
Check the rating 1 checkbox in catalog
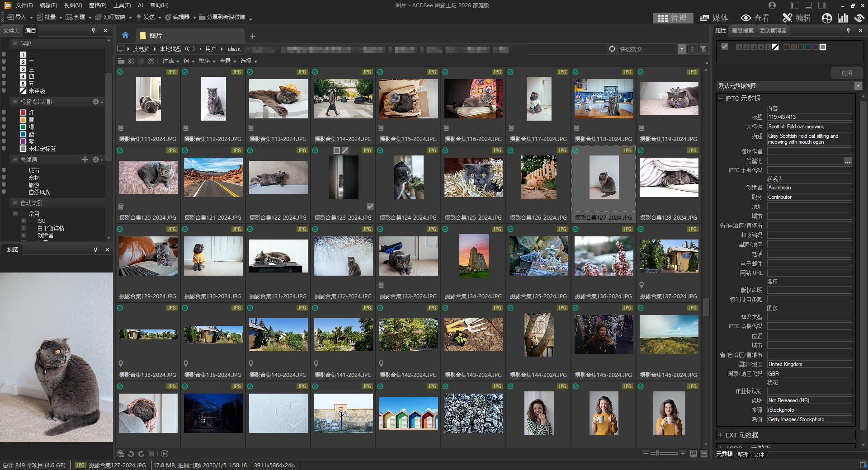pyautogui.click(x=4, y=55)
